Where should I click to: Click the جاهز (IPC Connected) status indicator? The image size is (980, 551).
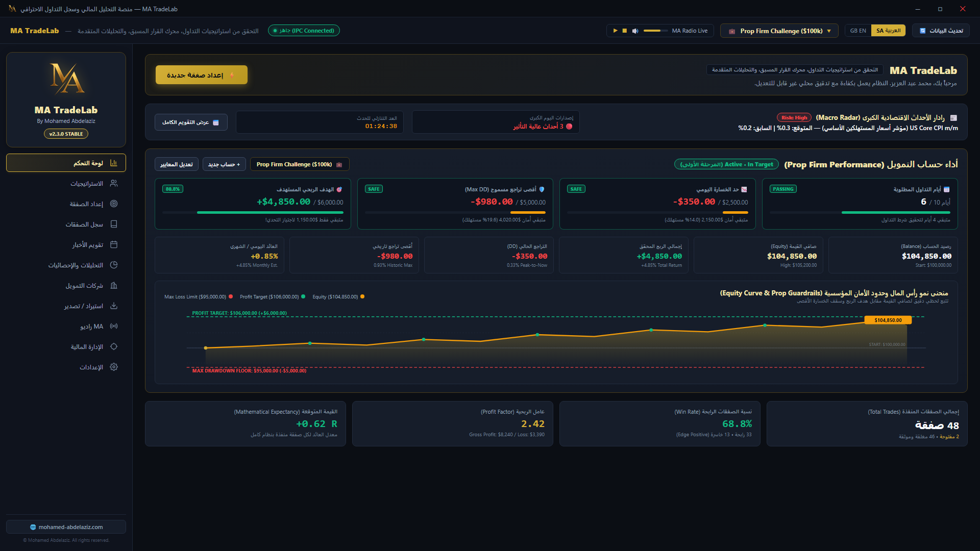tap(304, 31)
